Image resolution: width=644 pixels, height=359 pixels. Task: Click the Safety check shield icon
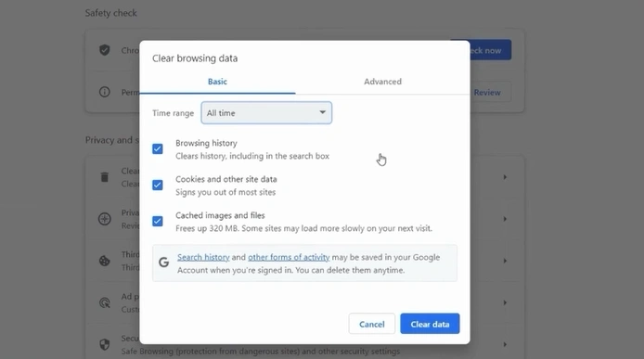point(105,50)
